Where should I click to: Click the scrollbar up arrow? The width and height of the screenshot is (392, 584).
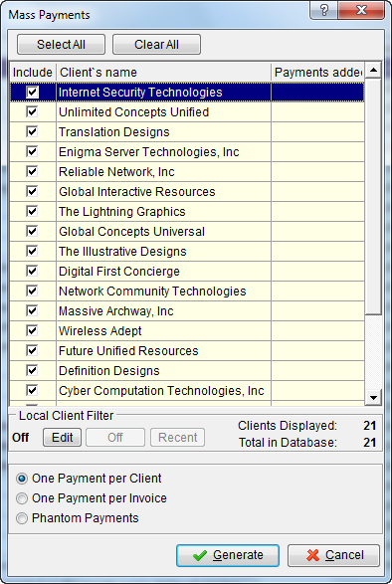(373, 70)
